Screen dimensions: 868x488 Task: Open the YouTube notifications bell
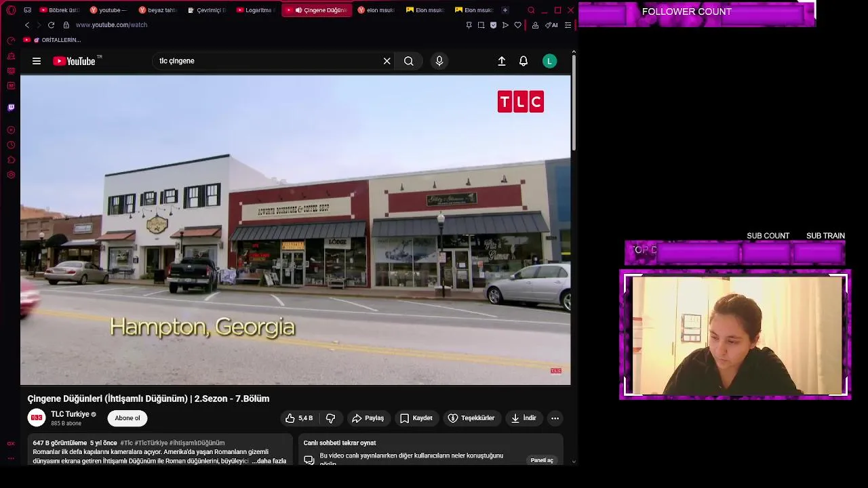(x=524, y=61)
